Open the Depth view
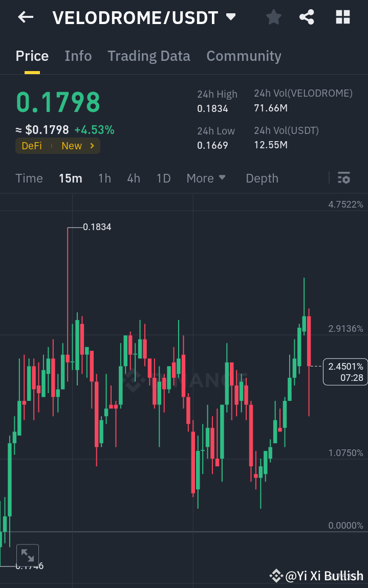The image size is (368, 588). pyautogui.click(x=262, y=178)
